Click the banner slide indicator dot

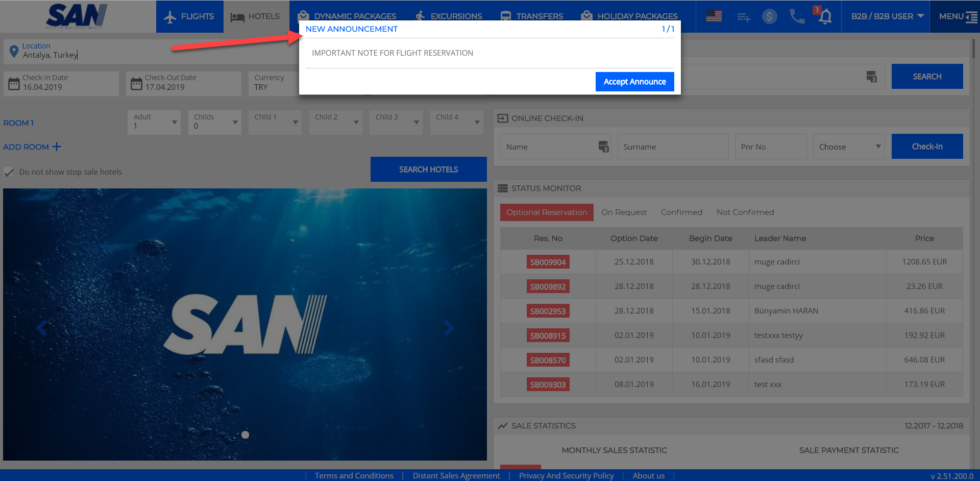[x=245, y=435]
